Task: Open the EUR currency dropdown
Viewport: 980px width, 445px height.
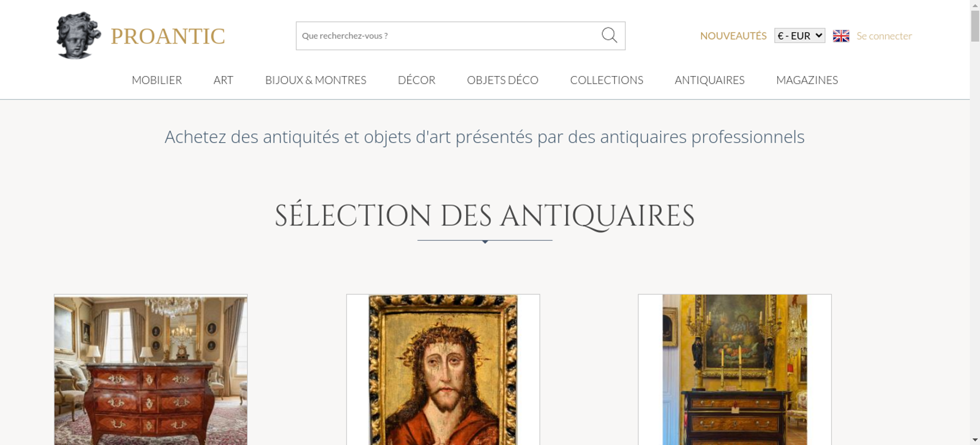Action: point(799,36)
